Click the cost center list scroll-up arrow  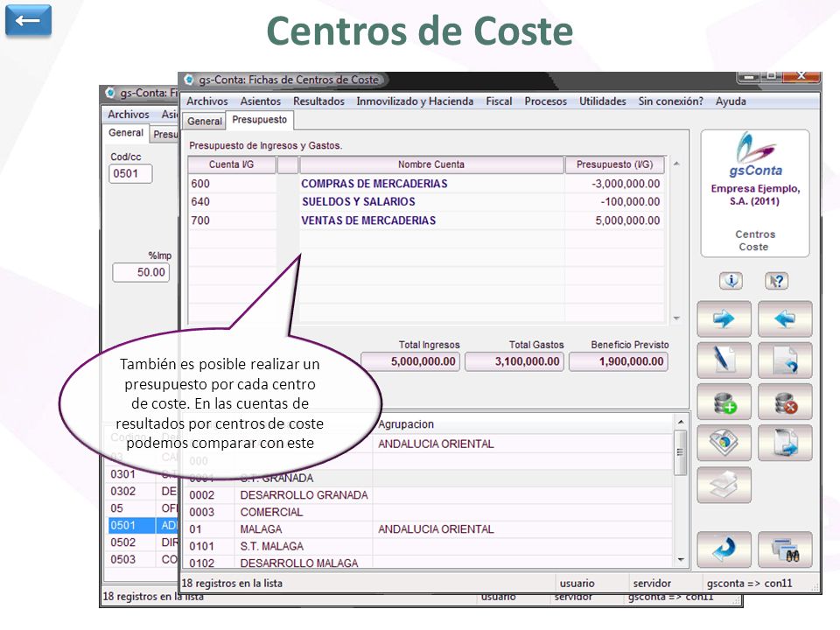point(681,422)
